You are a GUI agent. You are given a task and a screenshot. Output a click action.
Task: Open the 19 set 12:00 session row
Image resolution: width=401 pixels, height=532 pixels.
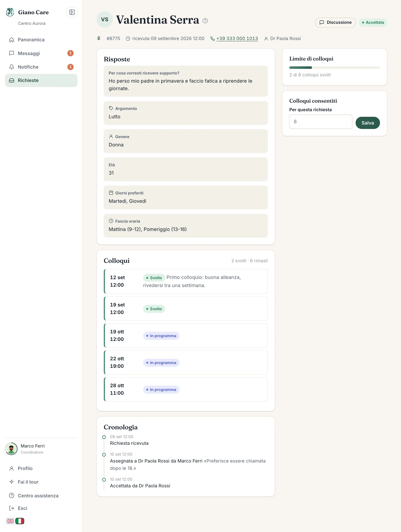[x=186, y=308]
